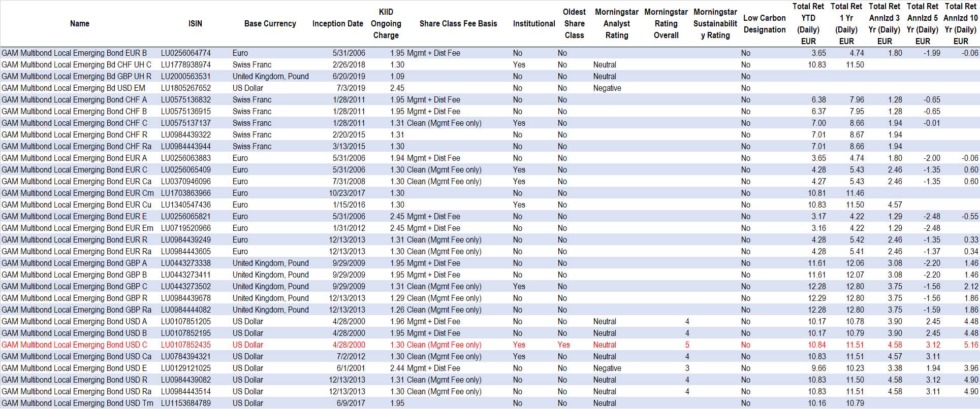Select the Oldest Share Class header

click(574, 24)
